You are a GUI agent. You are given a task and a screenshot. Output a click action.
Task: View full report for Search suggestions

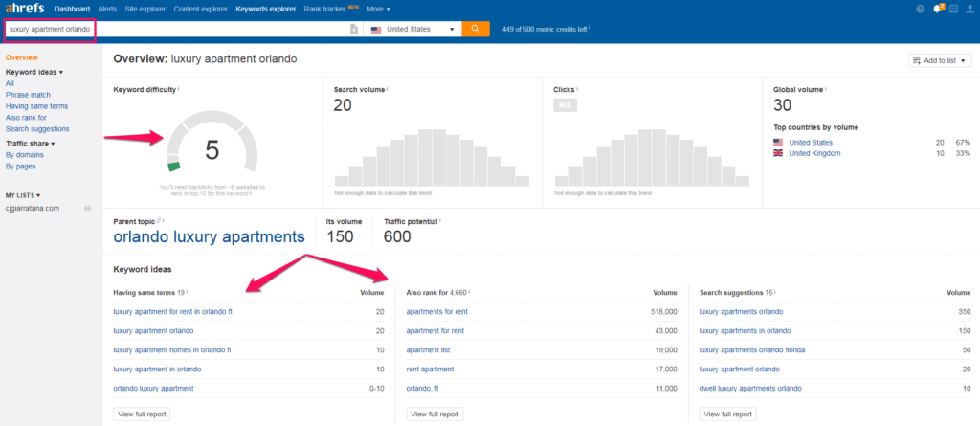(727, 415)
